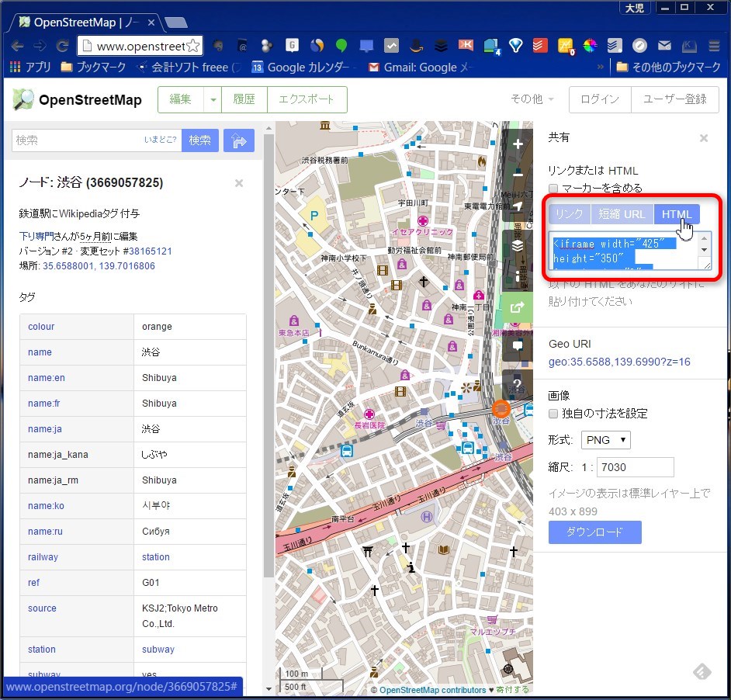Zoom in the map with plus button

(518, 144)
